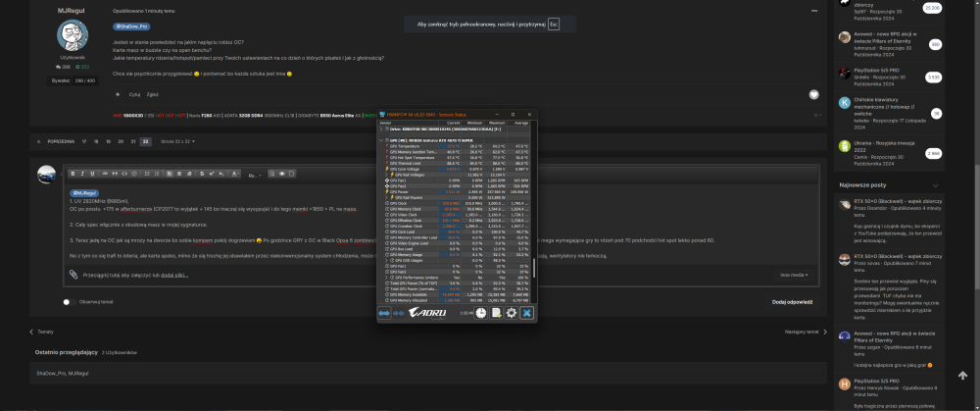Insert a bulleted list in the editor

(147, 174)
